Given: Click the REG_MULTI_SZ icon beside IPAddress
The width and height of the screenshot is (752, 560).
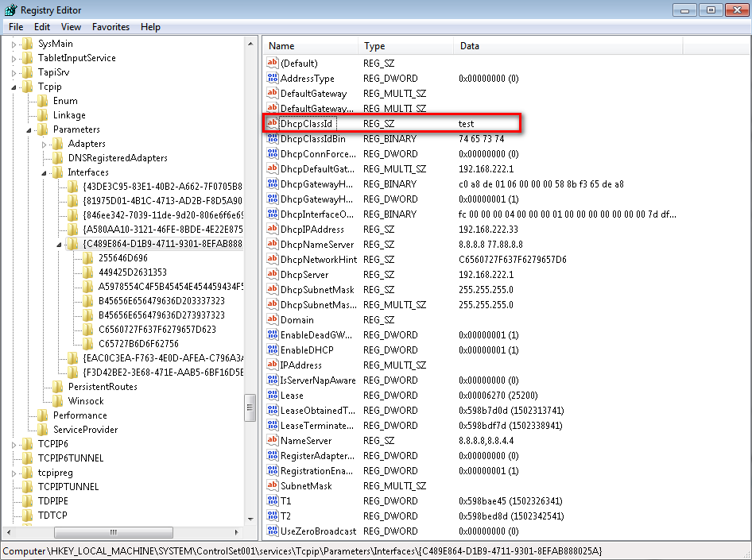Looking at the screenshot, I should (x=273, y=365).
